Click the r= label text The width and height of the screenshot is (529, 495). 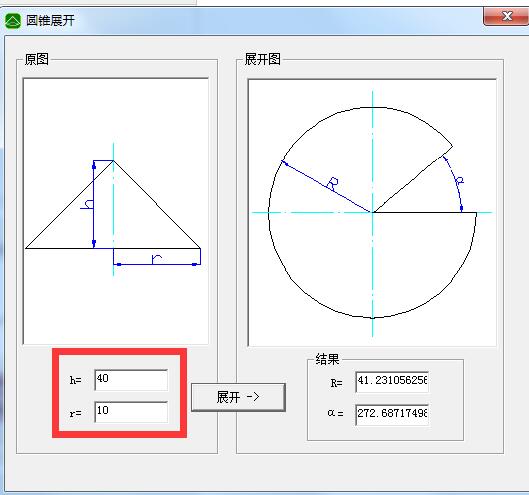click(76, 413)
